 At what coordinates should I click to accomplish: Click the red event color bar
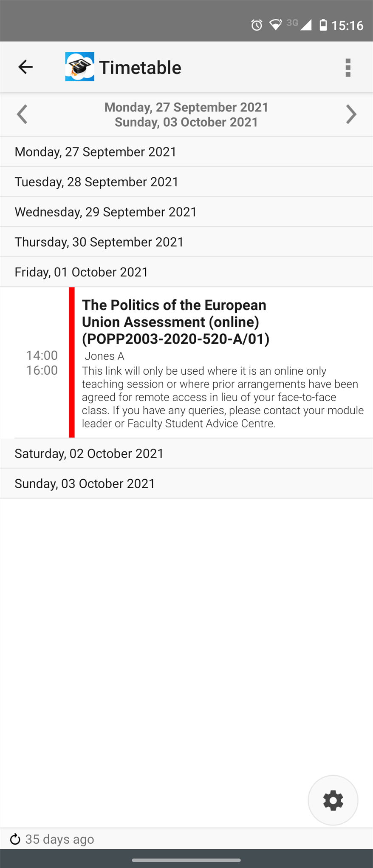click(72, 362)
